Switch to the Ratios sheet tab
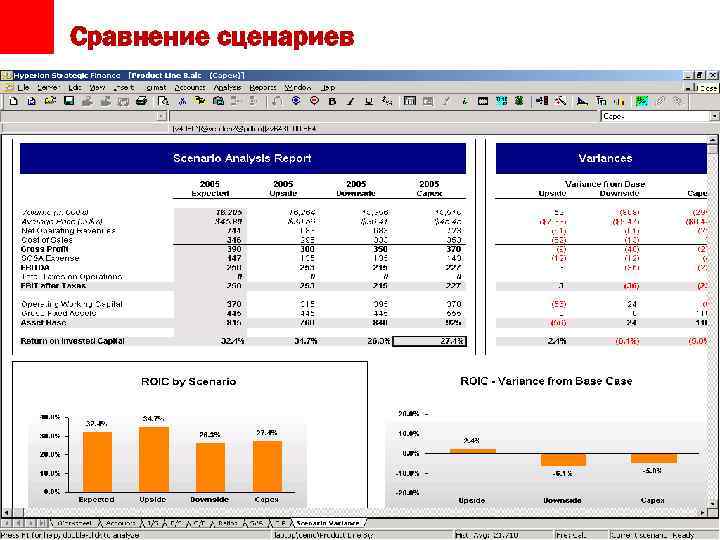The width and height of the screenshot is (720, 540). [228, 523]
